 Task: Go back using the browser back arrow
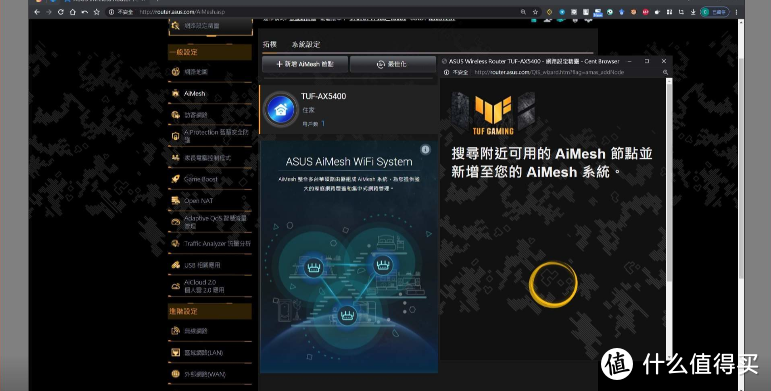tap(37, 12)
